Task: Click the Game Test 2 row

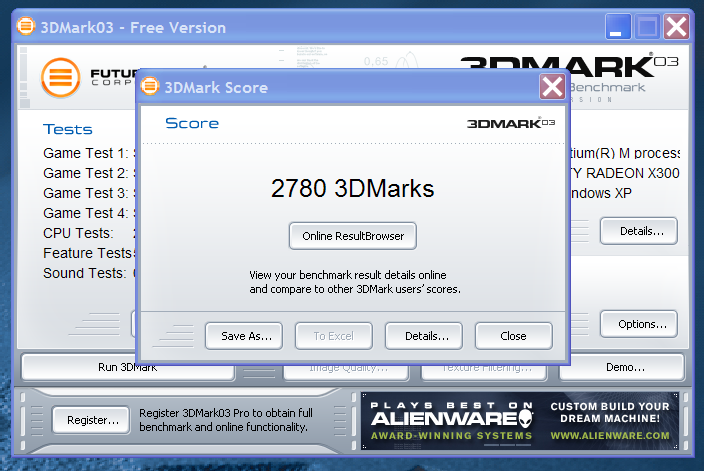Action: click(x=89, y=173)
